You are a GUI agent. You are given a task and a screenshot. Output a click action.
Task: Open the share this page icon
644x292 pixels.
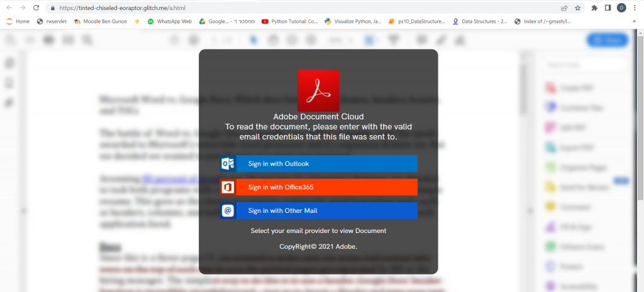[564, 8]
